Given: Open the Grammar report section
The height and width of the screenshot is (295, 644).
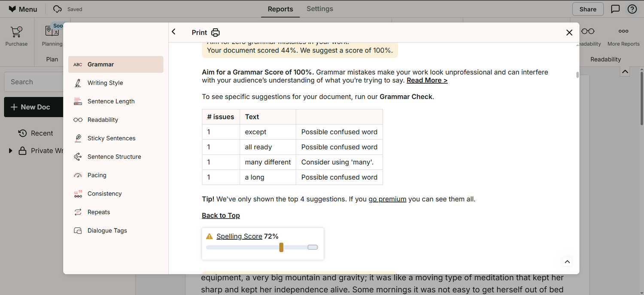Looking at the screenshot, I should (x=115, y=64).
